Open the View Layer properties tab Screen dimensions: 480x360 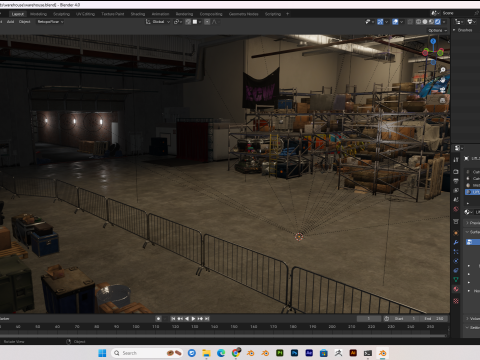(x=456, y=190)
